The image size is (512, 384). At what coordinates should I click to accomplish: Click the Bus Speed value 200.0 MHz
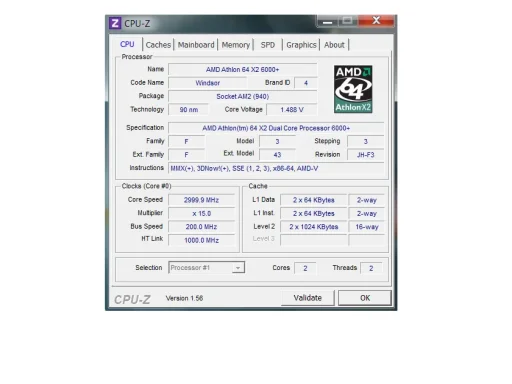click(x=201, y=227)
